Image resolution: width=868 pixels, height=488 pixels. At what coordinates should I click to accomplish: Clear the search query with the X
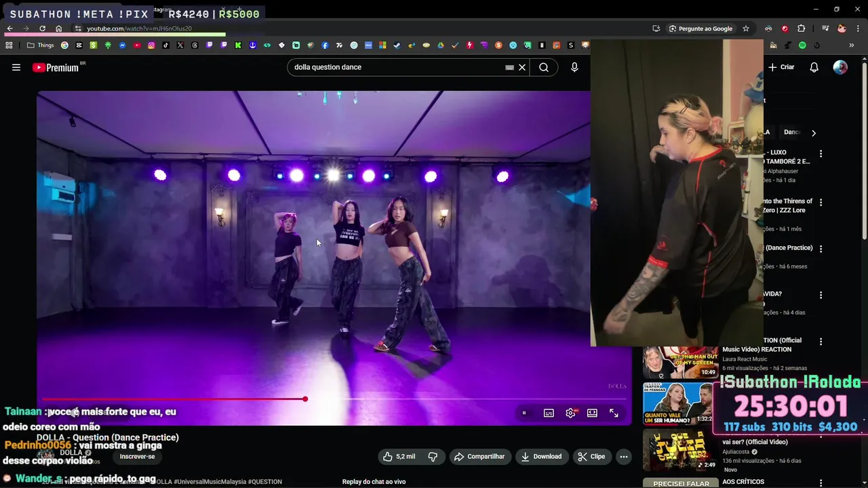522,67
